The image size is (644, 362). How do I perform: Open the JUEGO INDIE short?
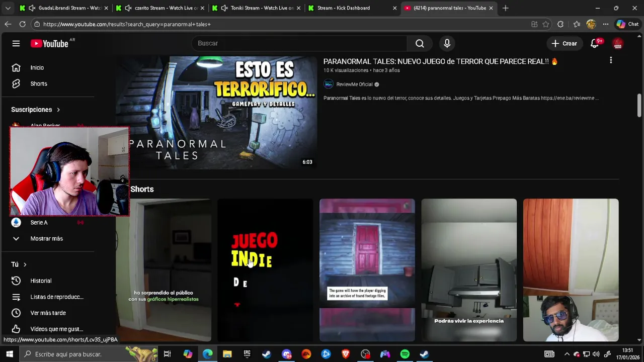265,270
